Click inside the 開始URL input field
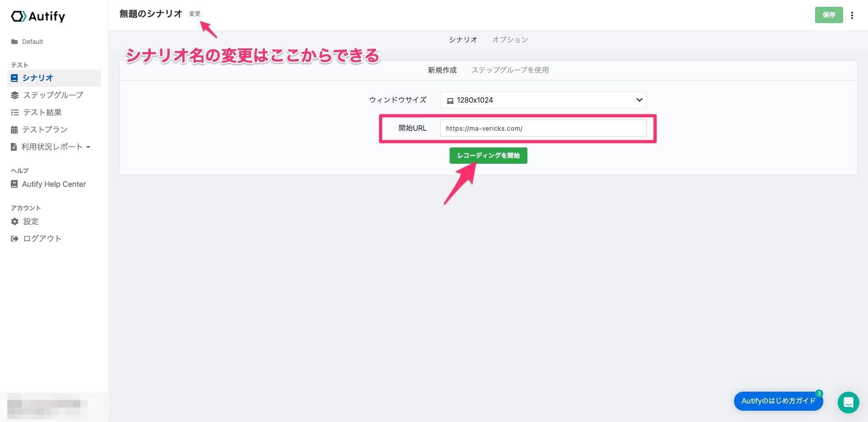This screenshot has height=422, width=868. 542,128
